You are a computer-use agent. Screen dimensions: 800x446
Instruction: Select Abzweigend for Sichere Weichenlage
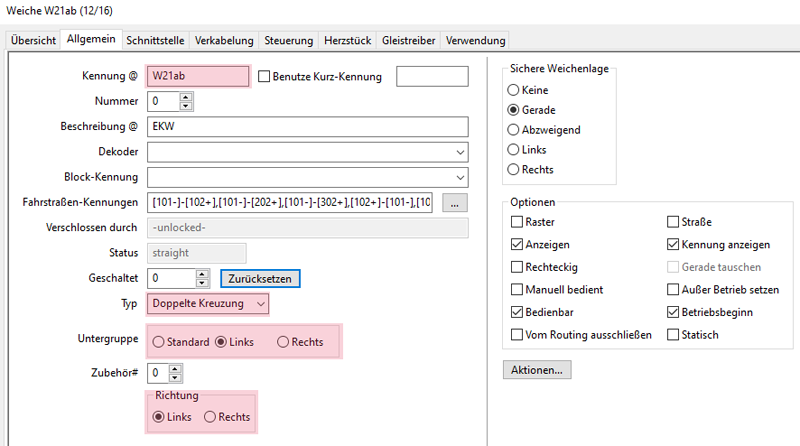pos(514,130)
